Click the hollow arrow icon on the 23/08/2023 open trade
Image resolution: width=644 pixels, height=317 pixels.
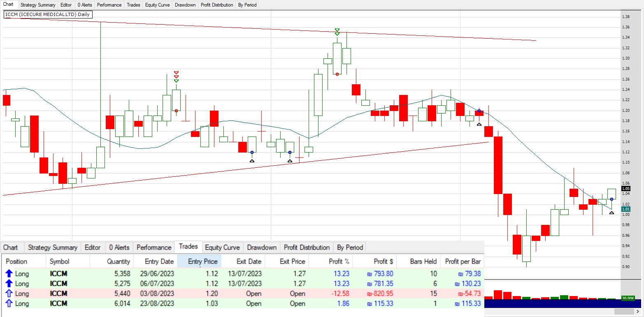click(x=9, y=303)
